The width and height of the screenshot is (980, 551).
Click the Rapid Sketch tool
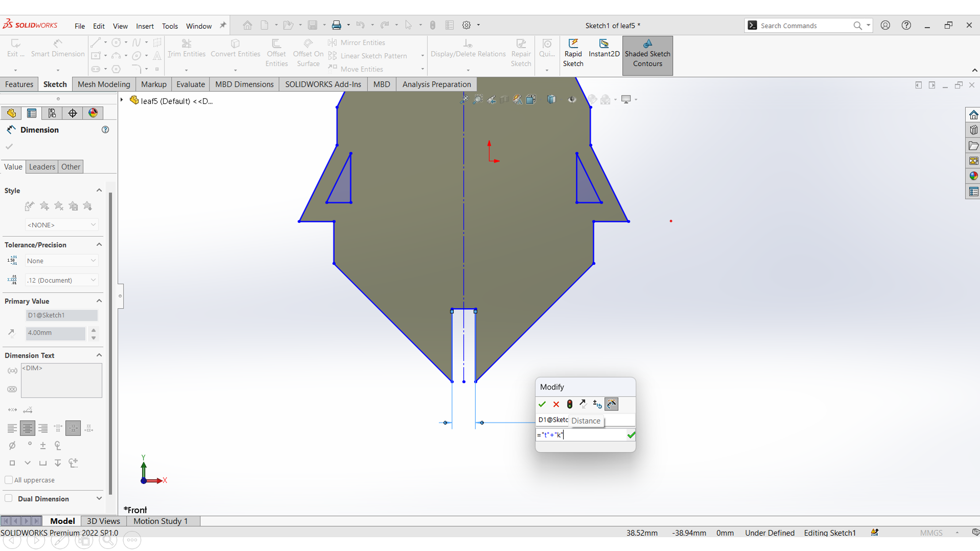pos(573,53)
